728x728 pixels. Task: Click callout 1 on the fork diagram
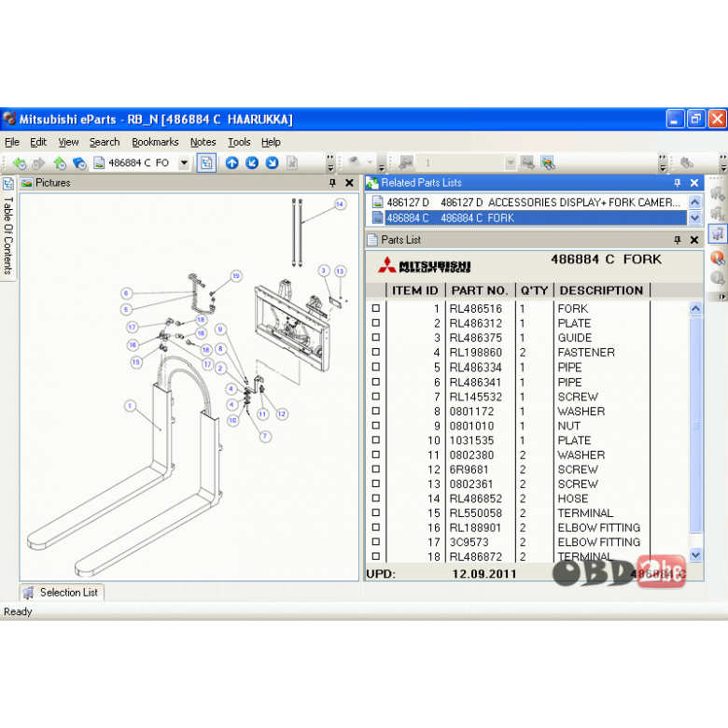tap(130, 406)
